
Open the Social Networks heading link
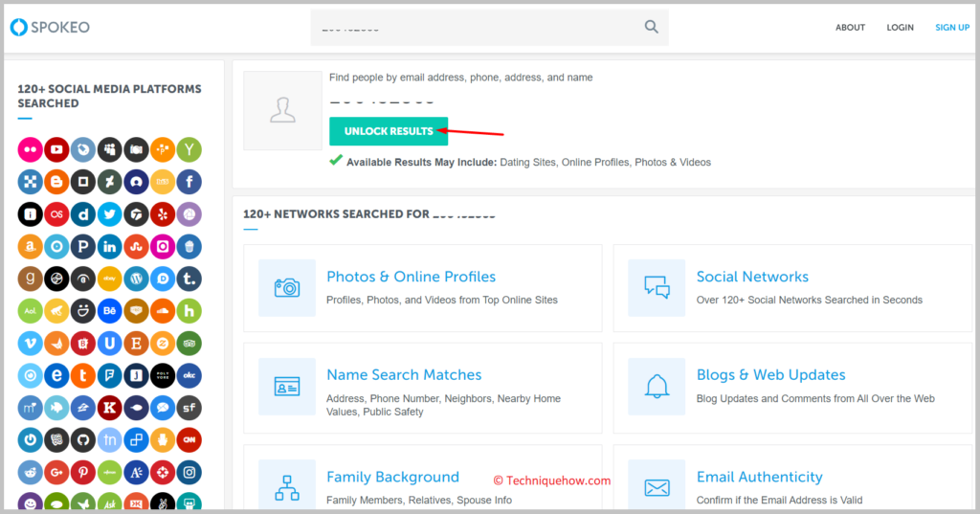click(752, 277)
